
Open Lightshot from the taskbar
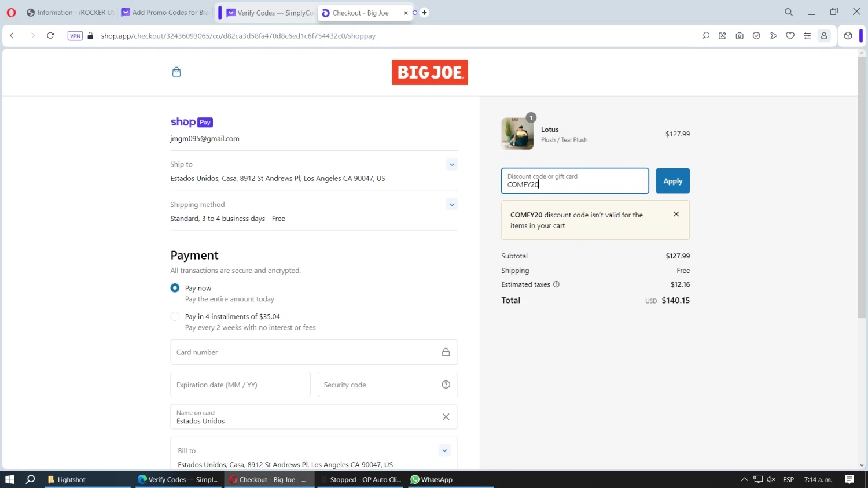(x=87, y=479)
